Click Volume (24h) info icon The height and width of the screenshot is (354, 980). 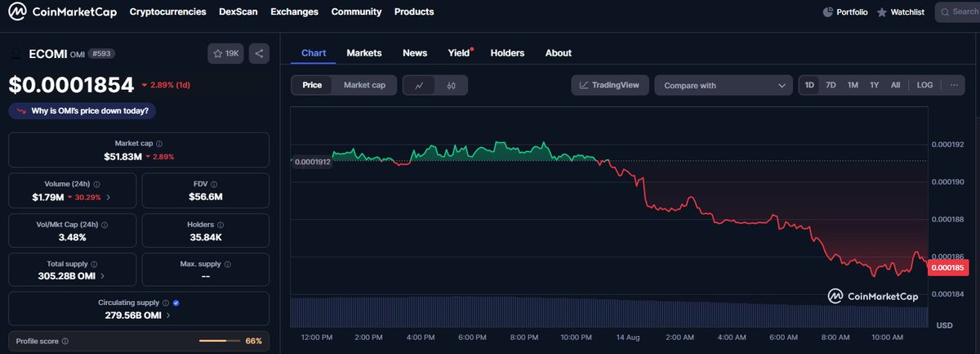pyautogui.click(x=97, y=184)
